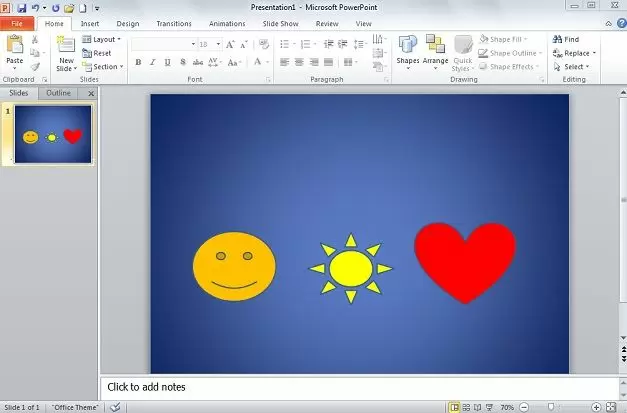This screenshot has width=627, height=413.
Task: Select slide 1 thumbnail in Slides pane
Action: pos(51,136)
